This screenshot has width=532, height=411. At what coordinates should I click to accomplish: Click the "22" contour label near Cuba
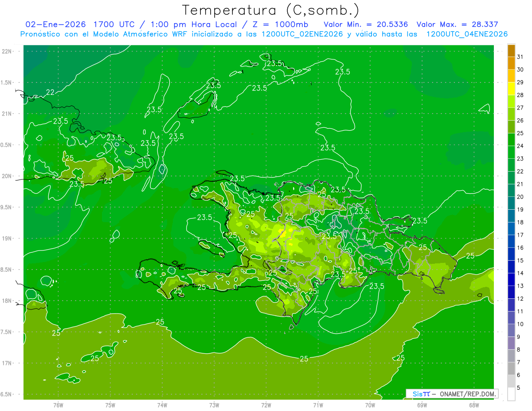click(x=51, y=92)
